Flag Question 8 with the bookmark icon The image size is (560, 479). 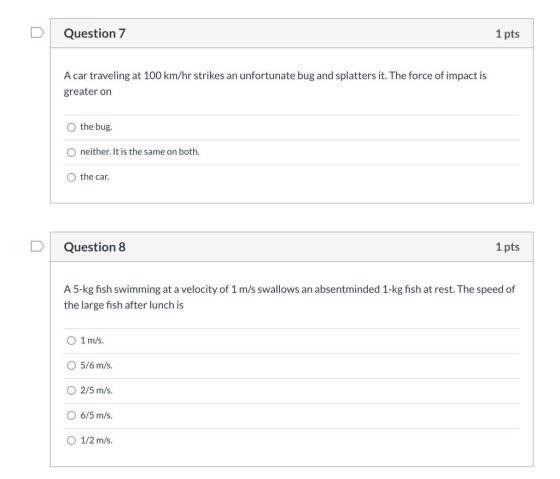[37, 246]
